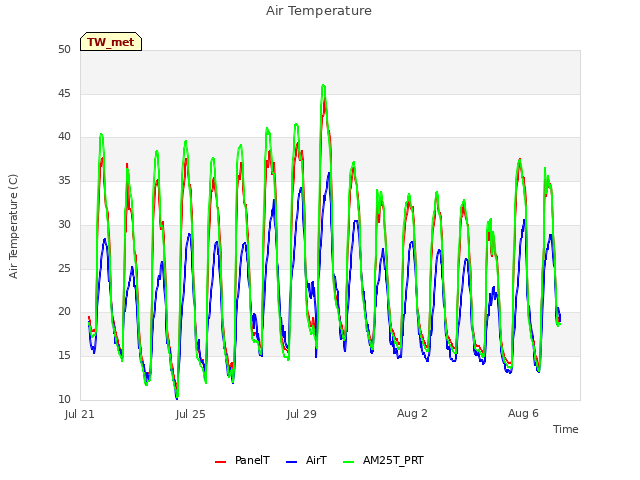
Task: Click the Aug 2 x-axis tick label
Action: 412,413
